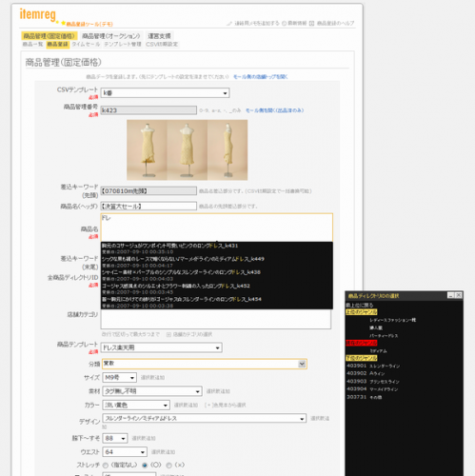Image resolution: width=475 pixels, height=476 pixels.
Task: Click the 商品管理番号 field containing k423
Action: pos(148,110)
